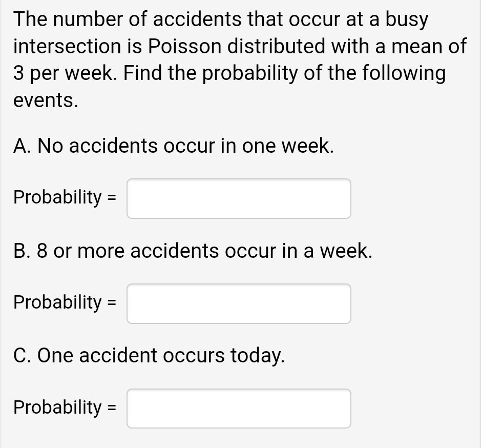Select the text 'C. One accident occurs today.'
Image resolution: width=482 pixels, height=448 pixels.
(149, 355)
